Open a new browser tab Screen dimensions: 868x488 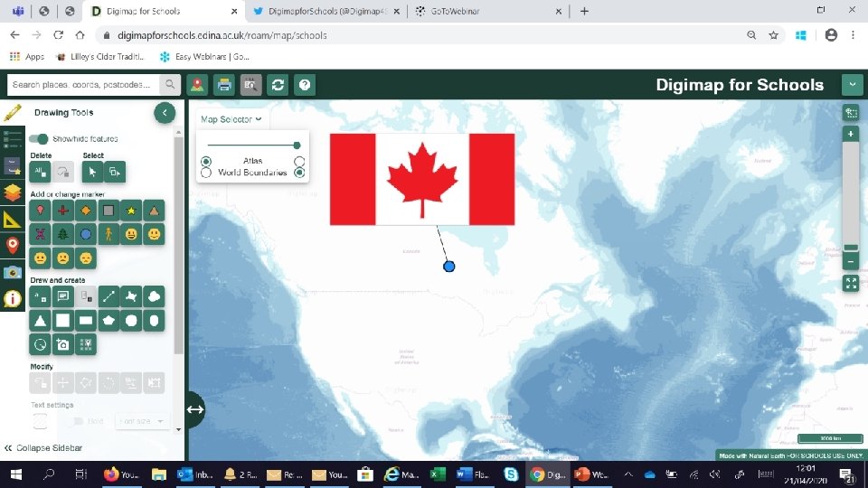(x=584, y=11)
